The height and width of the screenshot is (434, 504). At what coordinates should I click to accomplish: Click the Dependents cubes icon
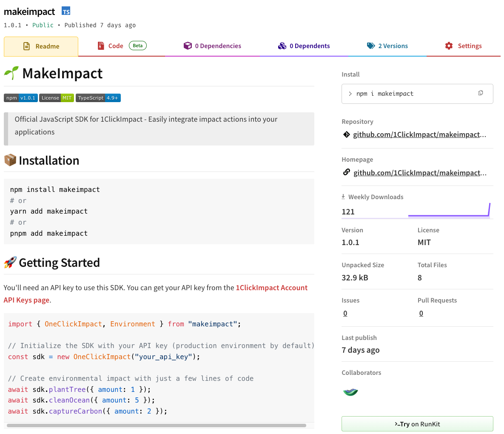(282, 46)
